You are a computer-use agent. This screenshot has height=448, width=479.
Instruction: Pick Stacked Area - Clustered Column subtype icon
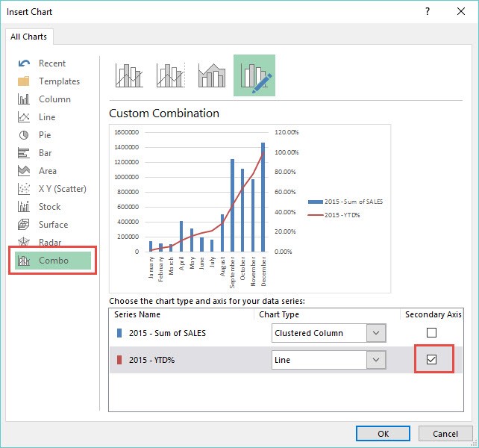(212, 75)
